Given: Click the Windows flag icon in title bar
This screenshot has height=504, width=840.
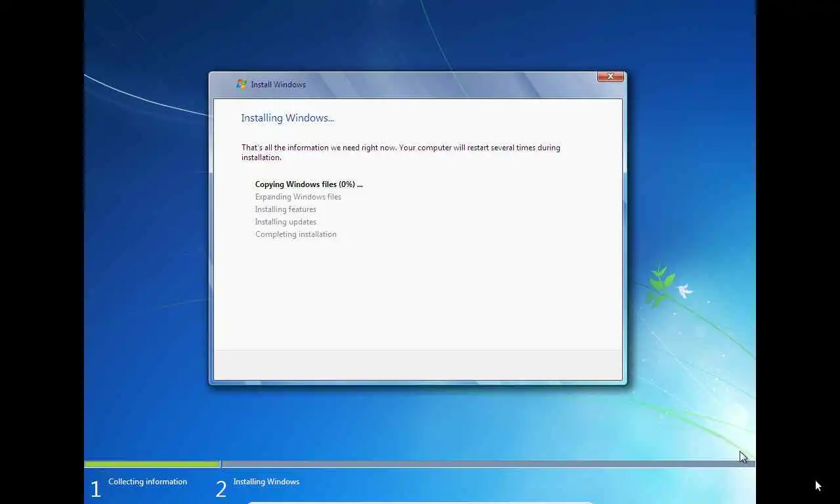Looking at the screenshot, I should pyautogui.click(x=241, y=84).
